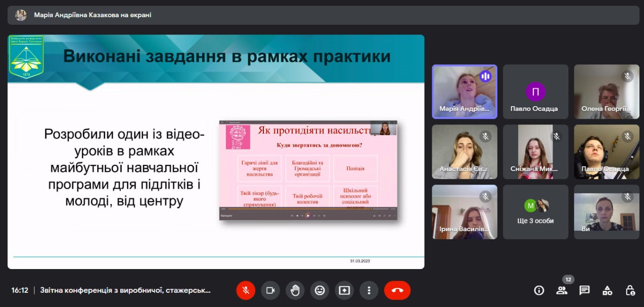Raise hand in the meeting
Image resolution: width=644 pixels, height=307 pixels.
[x=295, y=290]
